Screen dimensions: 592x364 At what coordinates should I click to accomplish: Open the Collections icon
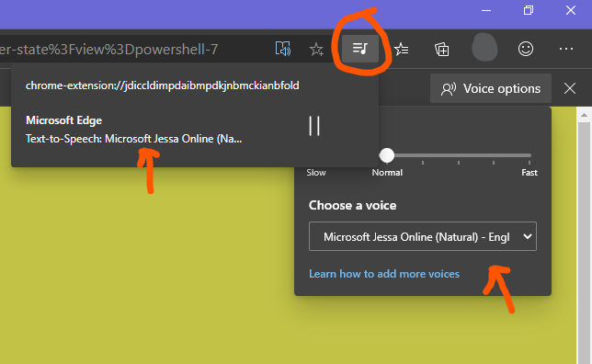click(x=442, y=49)
